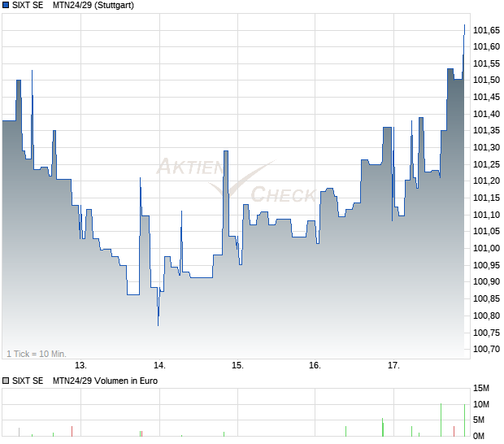Click the 100,95 price axis label

486,265
